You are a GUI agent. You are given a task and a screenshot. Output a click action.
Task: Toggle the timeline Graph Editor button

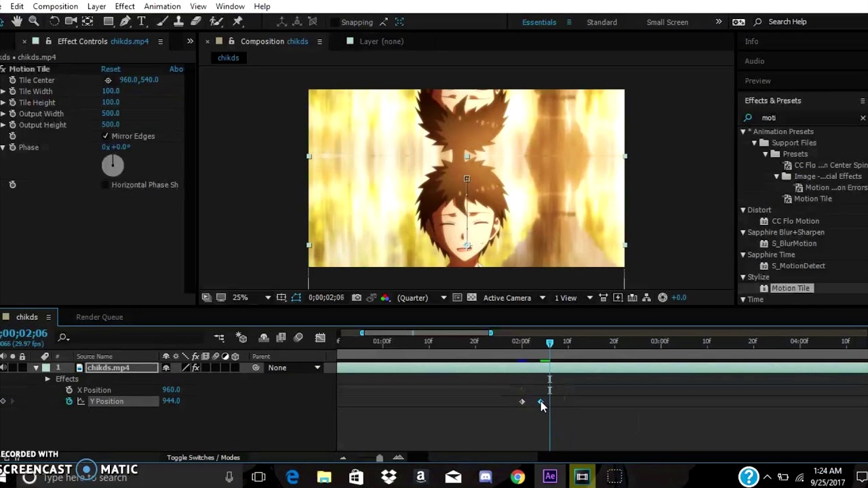point(321,338)
